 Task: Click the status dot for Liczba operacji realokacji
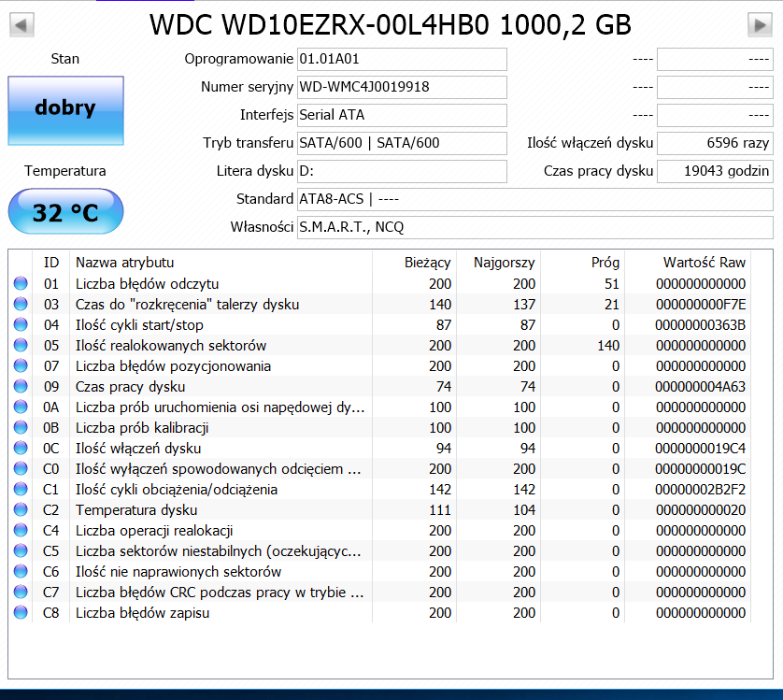(21, 530)
